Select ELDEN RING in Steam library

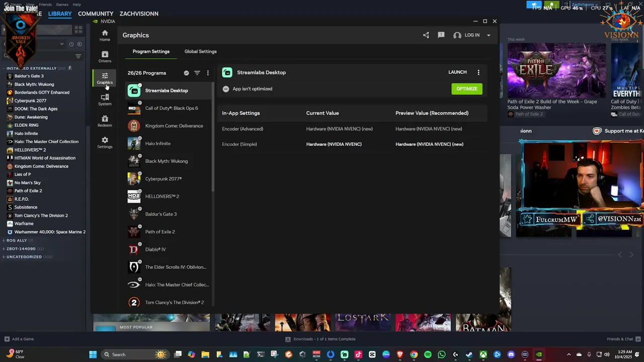click(x=26, y=125)
